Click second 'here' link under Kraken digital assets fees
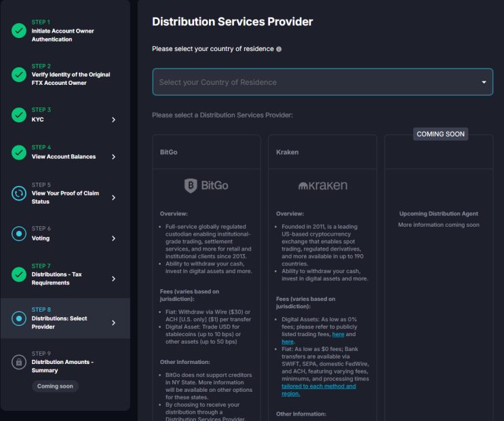504x421 pixels. click(x=288, y=342)
